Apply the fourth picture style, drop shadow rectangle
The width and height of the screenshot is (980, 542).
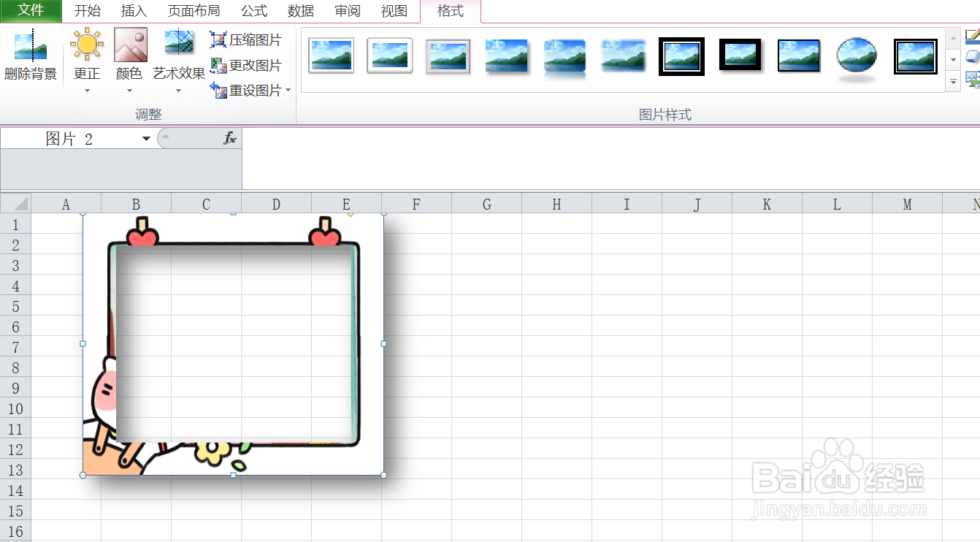tap(506, 56)
